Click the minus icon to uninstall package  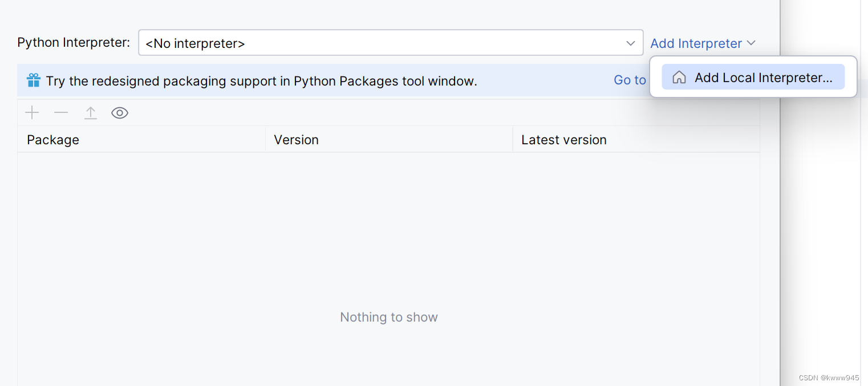61,113
